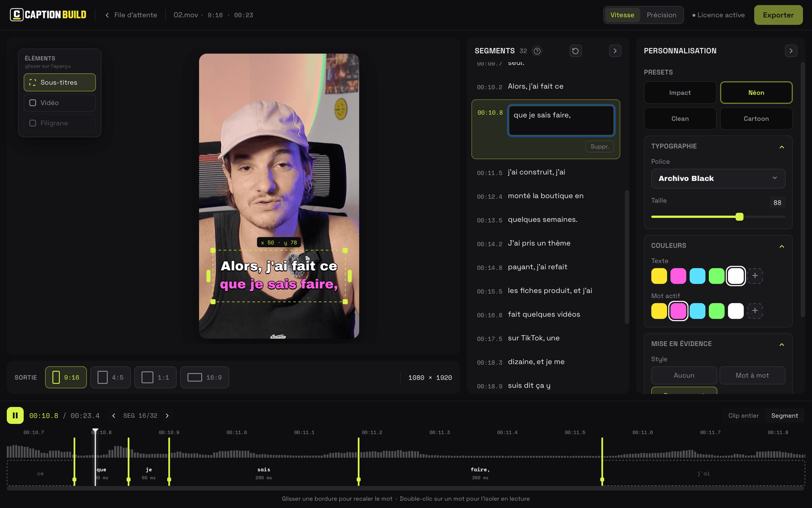Pick yellow for Texte color

pos(659,276)
